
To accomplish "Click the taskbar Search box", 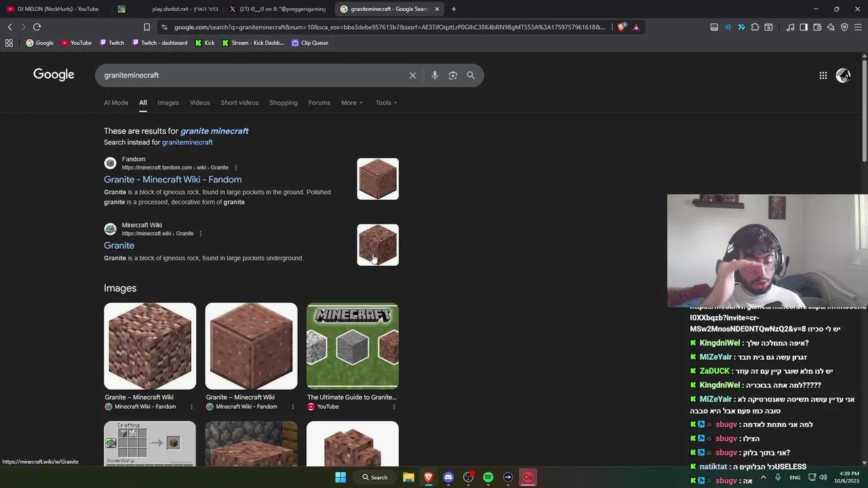I will pyautogui.click(x=374, y=477).
